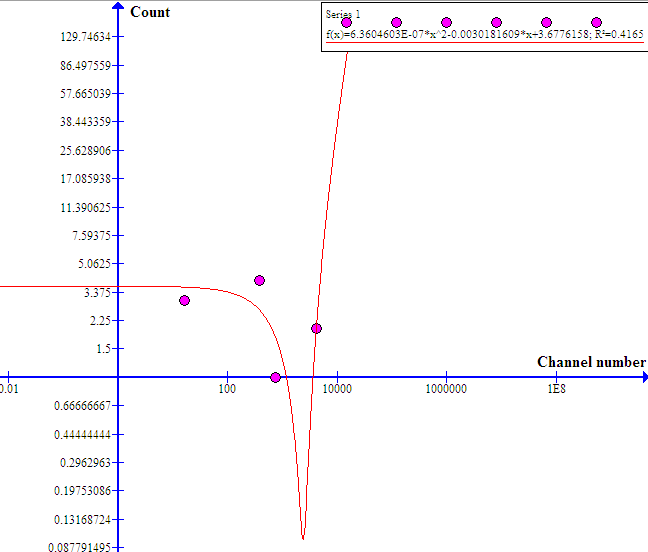
Task: Click the minimum dip of the red curve
Action: click(x=303, y=537)
